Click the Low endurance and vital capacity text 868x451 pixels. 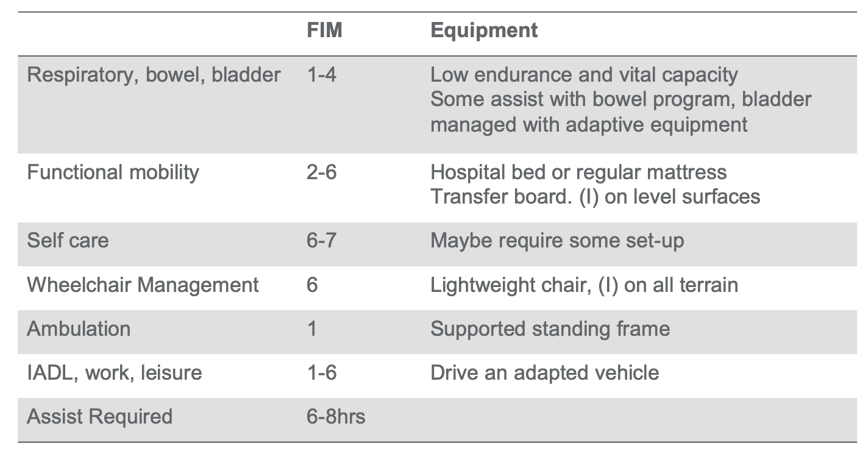(584, 75)
